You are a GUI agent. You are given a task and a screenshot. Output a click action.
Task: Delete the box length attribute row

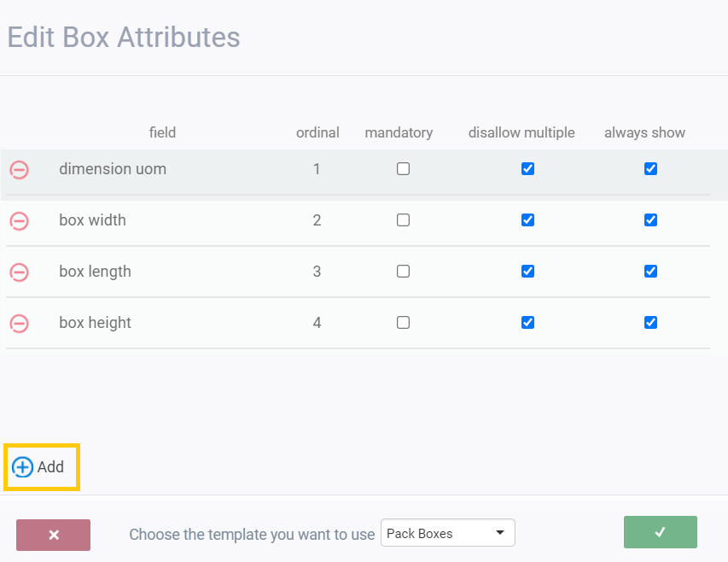[19, 272]
